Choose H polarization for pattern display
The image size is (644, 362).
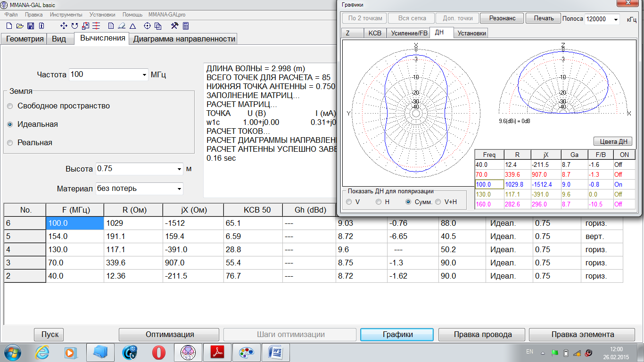coord(379,202)
